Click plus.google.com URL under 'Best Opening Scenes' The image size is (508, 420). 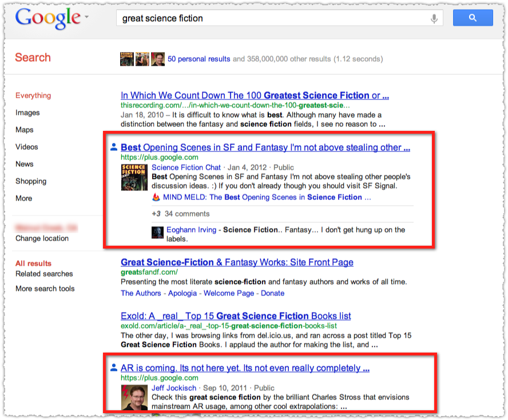click(160, 157)
